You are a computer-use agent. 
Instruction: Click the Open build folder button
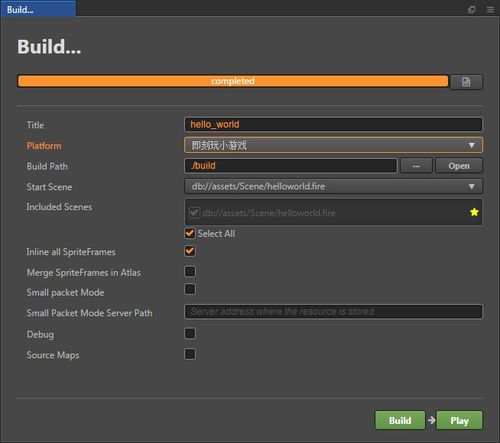[x=459, y=166]
